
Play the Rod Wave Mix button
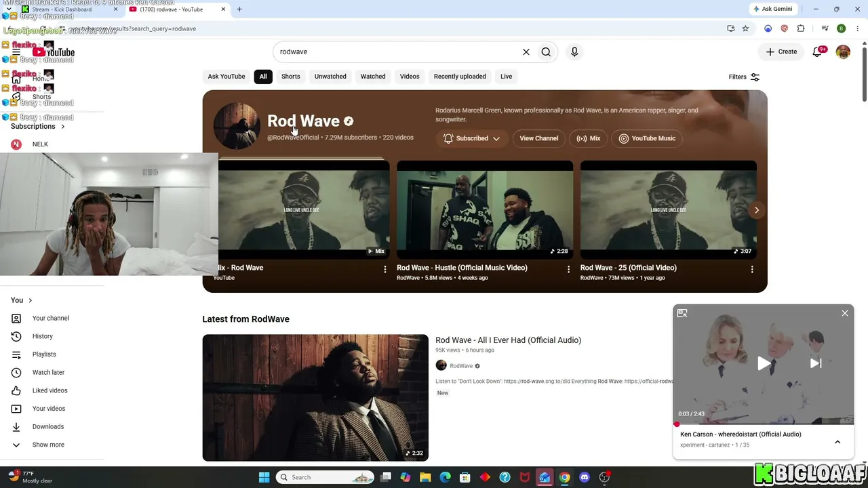589,138
